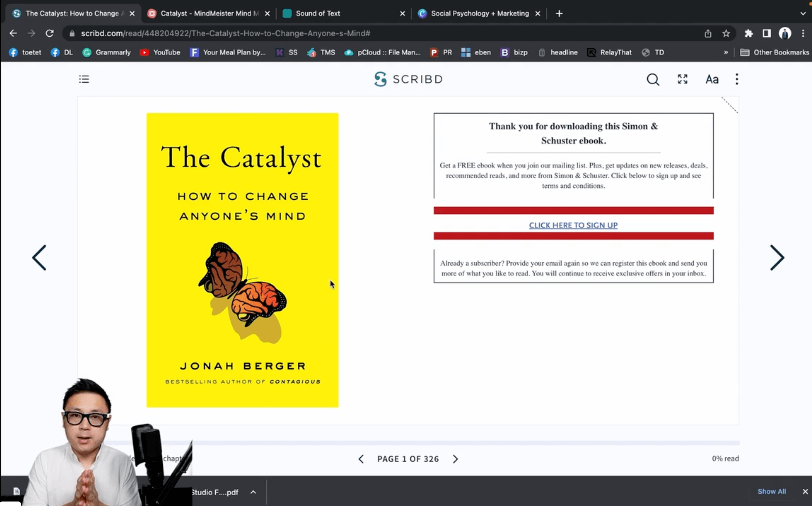Open the table of contents list icon
The height and width of the screenshot is (506, 812).
click(84, 79)
